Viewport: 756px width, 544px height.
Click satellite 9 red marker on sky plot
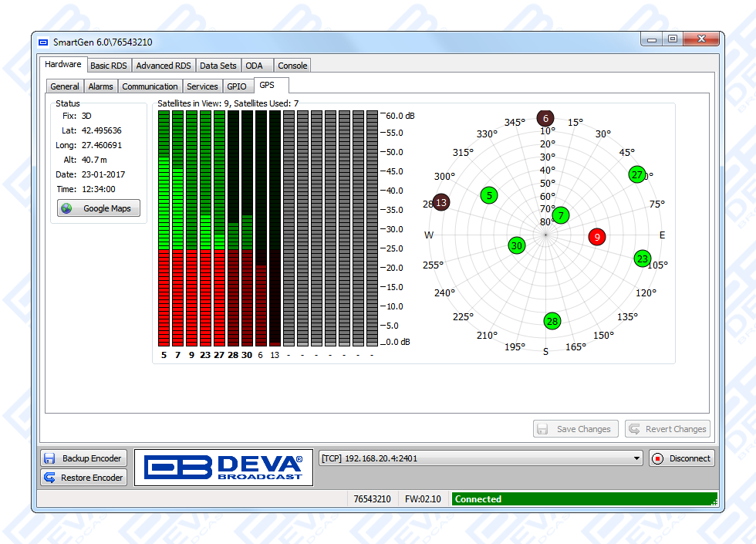[x=597, y=237]
